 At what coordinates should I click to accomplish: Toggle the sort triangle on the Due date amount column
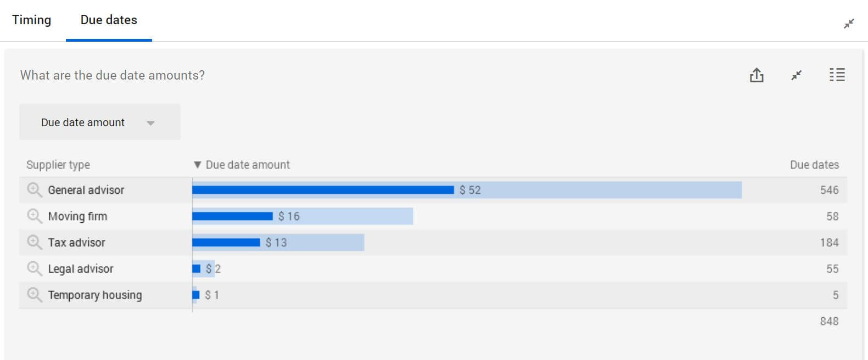click(x=197, y=165)
